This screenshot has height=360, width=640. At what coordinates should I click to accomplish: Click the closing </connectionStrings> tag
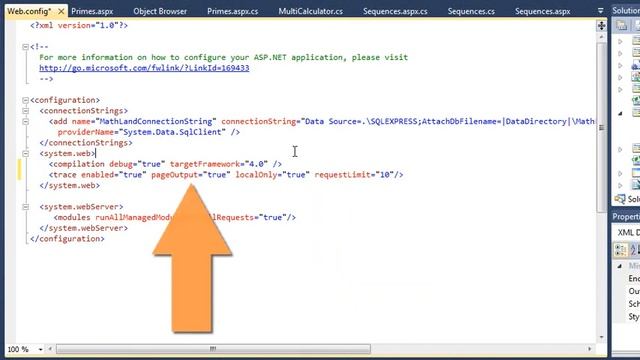pyautogui.click(x=86, y=142)
